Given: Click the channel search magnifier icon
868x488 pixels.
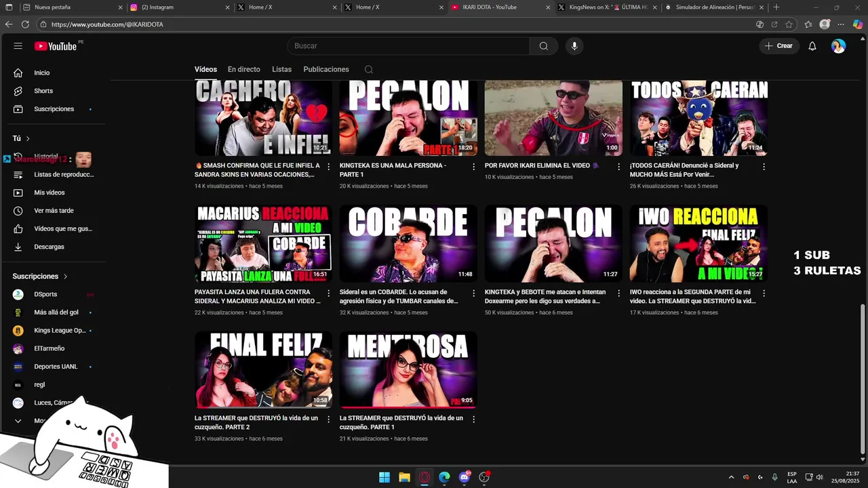Looking at the screenshot, I should coord(368,69).
